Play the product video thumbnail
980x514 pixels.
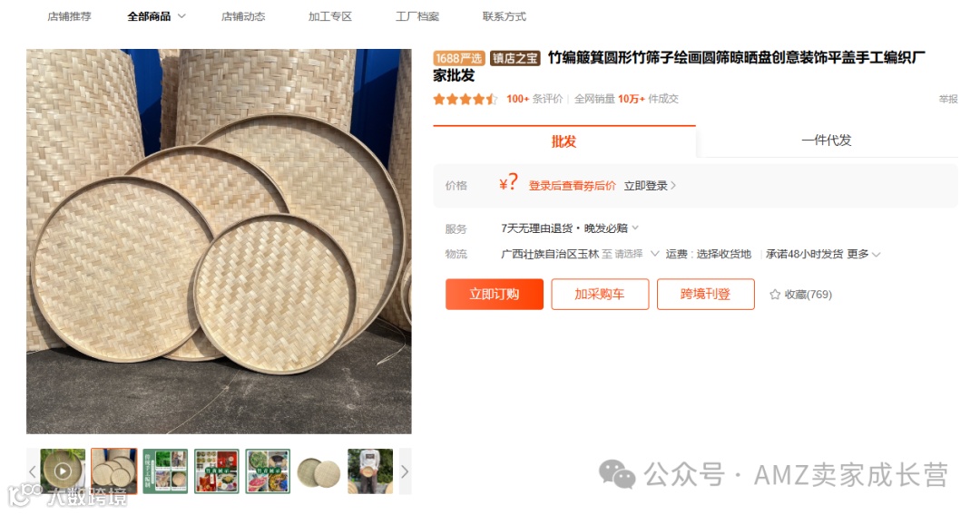pos(63,470)
